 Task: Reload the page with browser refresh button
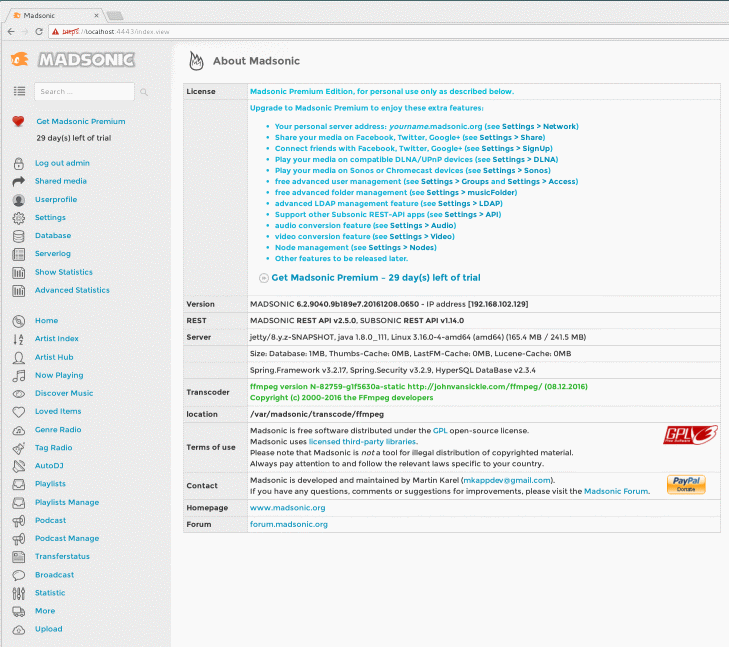(x=39, y=32)
